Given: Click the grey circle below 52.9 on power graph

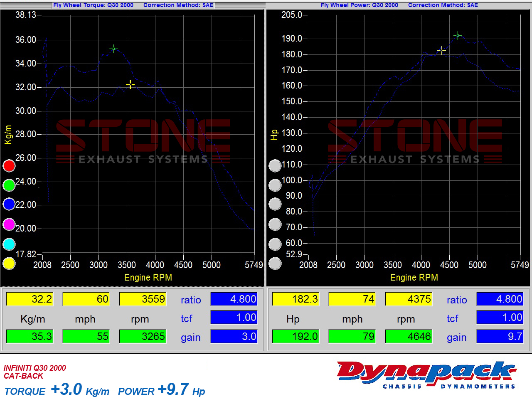Looking at the screenshot, I should point(275,264).
